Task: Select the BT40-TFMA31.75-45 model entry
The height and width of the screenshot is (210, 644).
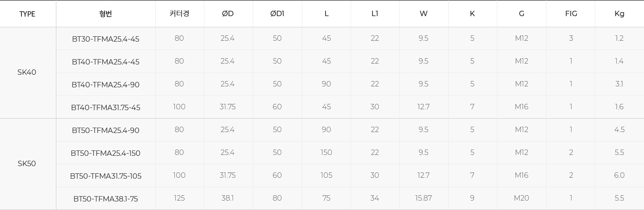Action: tap(106, 107)
